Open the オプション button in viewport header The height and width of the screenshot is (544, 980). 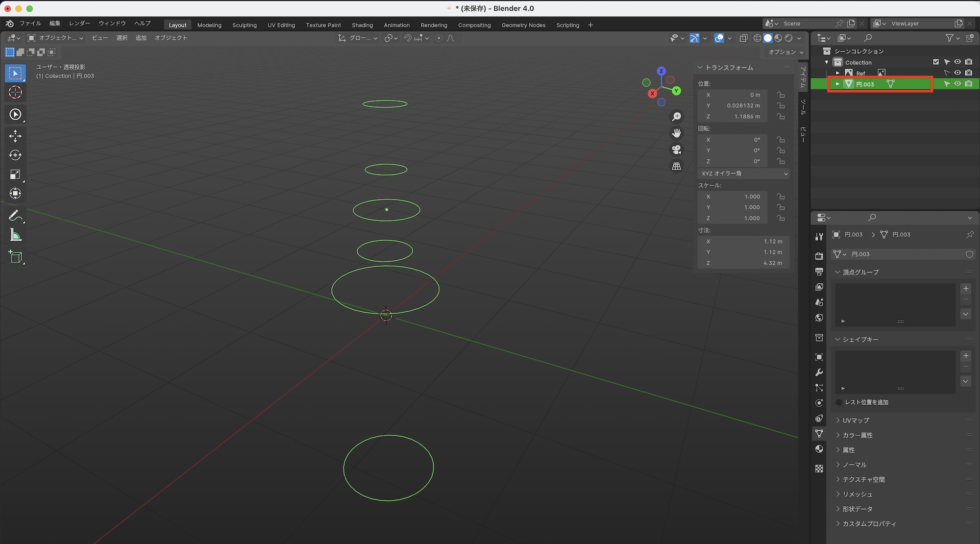coord(785,52)
